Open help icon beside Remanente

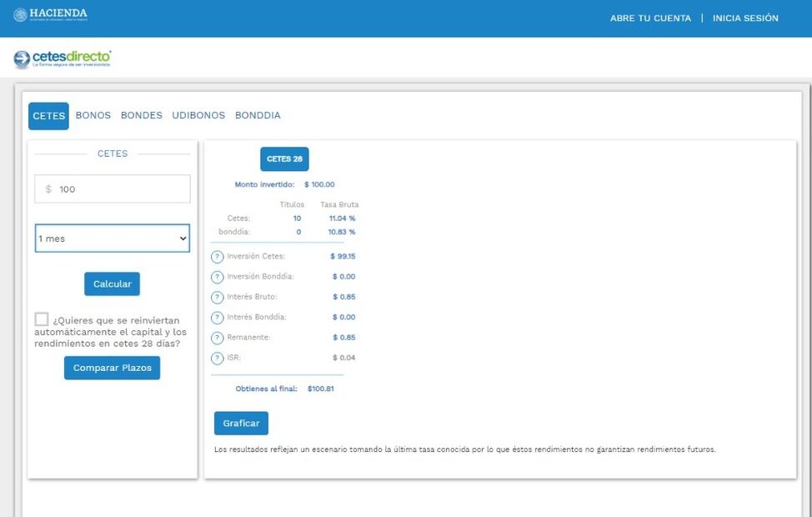218,338
